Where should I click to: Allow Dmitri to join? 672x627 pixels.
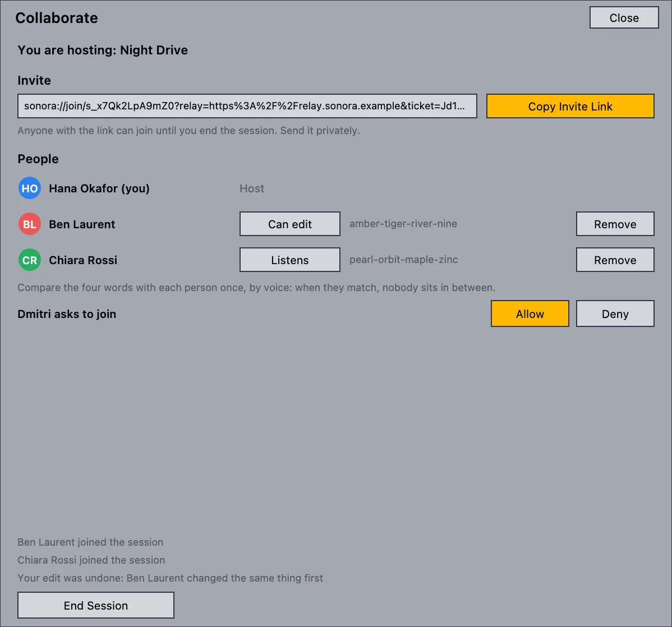click(530, 313)
